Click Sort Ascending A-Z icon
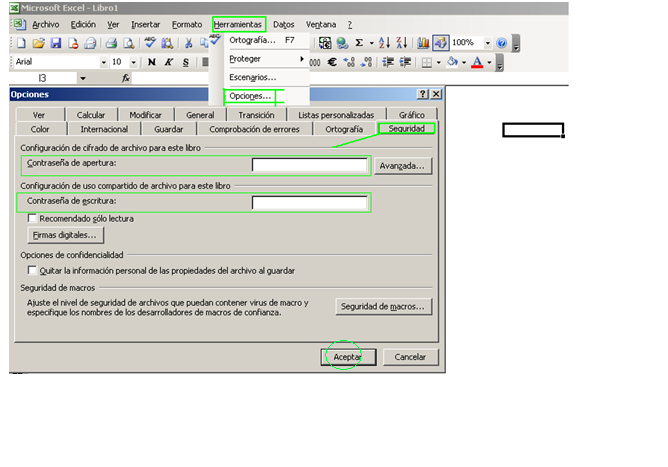668x467 pixels. pos(384,43)
